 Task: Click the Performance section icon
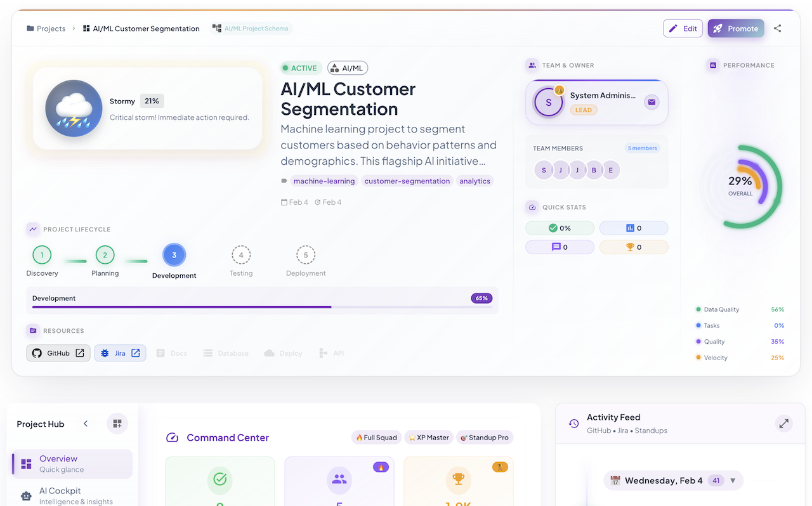713,65
